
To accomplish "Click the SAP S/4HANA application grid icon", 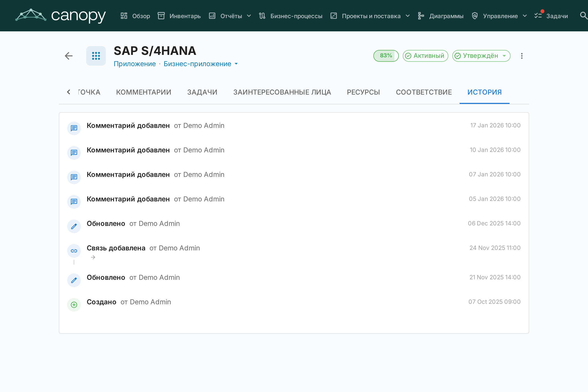I will 96,56.
